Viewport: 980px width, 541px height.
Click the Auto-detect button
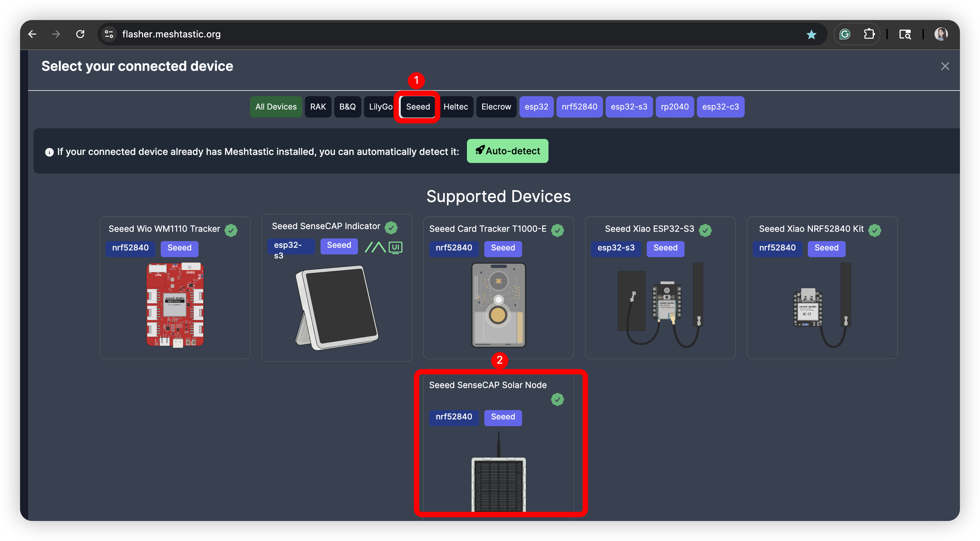coord(507,151)
